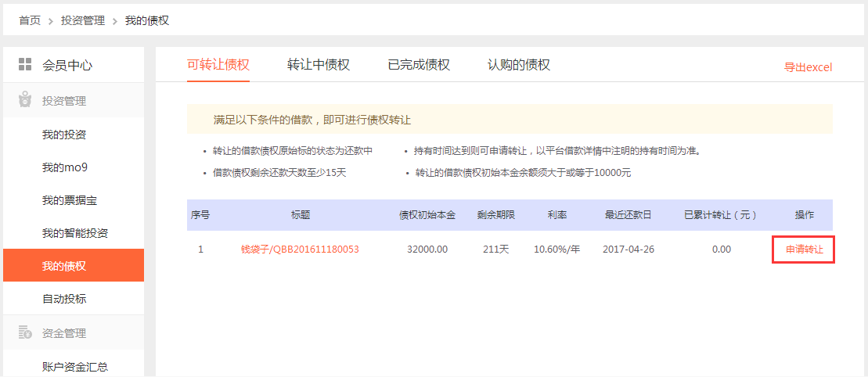This screenshot has height=377, width=868.
Task: Click the 211天 remaining term cell
Action: pos(496,250)
